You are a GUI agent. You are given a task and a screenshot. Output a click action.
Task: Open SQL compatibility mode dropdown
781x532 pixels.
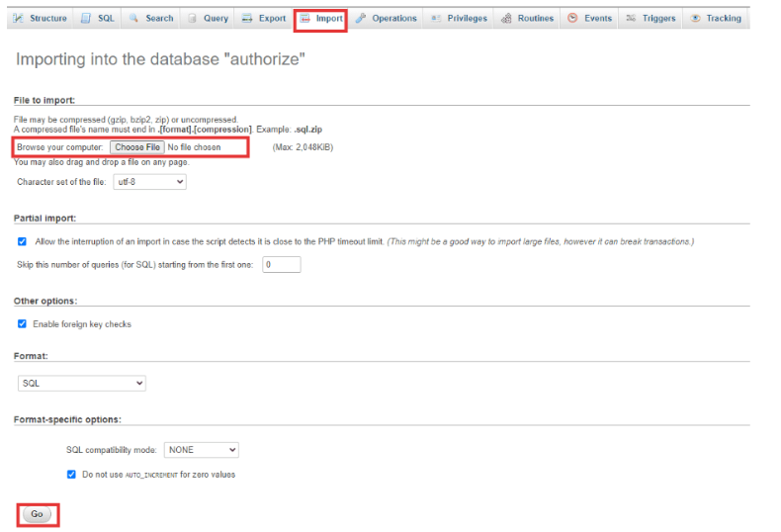pos(202,450)
